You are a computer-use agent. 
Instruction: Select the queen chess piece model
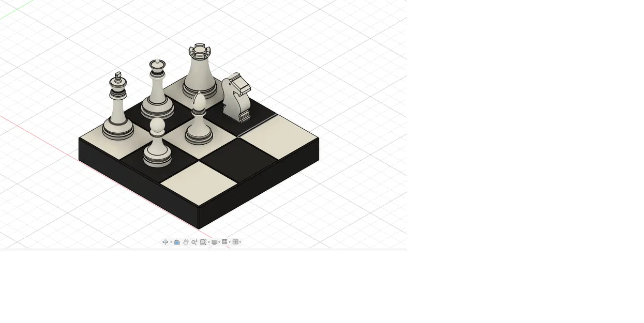point(157,90)
